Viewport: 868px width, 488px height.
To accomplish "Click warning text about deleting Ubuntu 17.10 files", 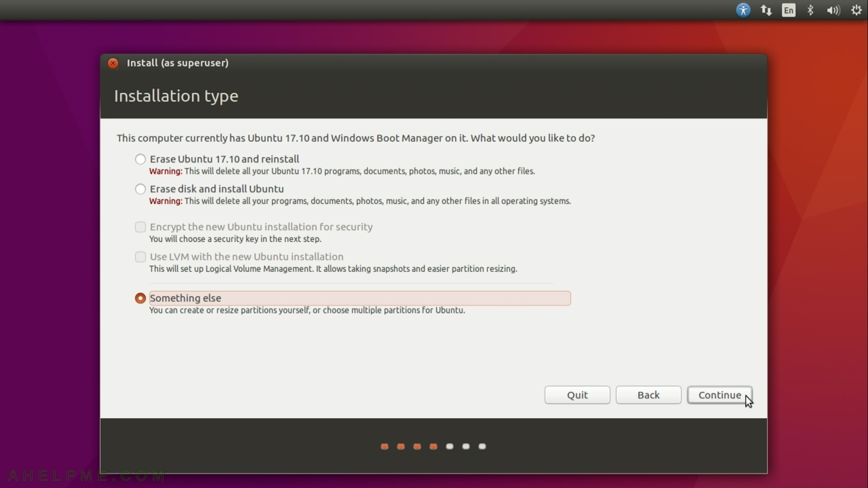I will coord(342,171).
